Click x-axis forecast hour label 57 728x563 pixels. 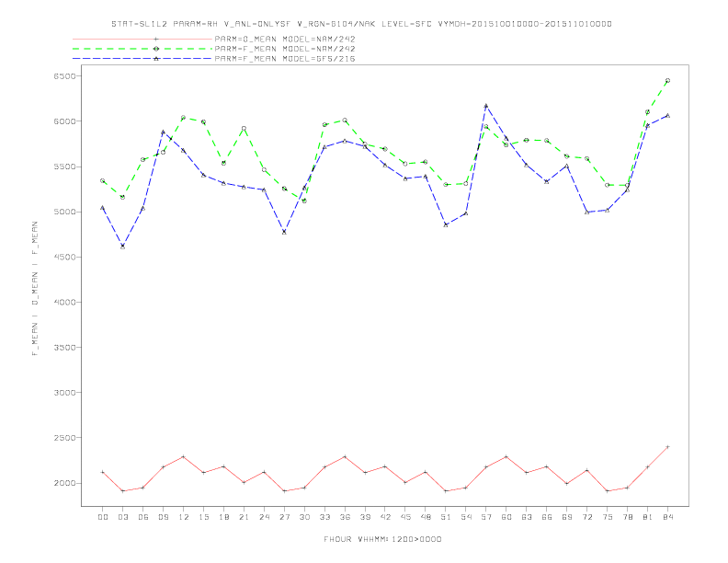pyautogui.click(x=486, y=517)
